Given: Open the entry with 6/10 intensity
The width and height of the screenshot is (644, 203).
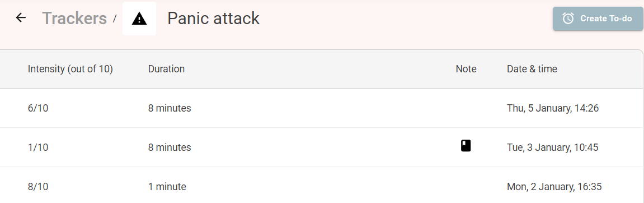Looking at the screenshot, I should 321,108.
